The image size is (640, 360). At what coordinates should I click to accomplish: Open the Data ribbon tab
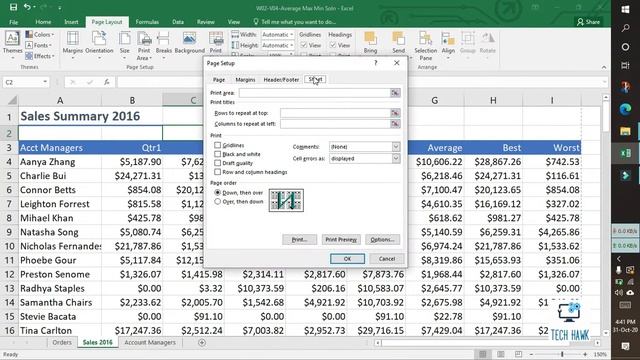(x=178, y=22)
